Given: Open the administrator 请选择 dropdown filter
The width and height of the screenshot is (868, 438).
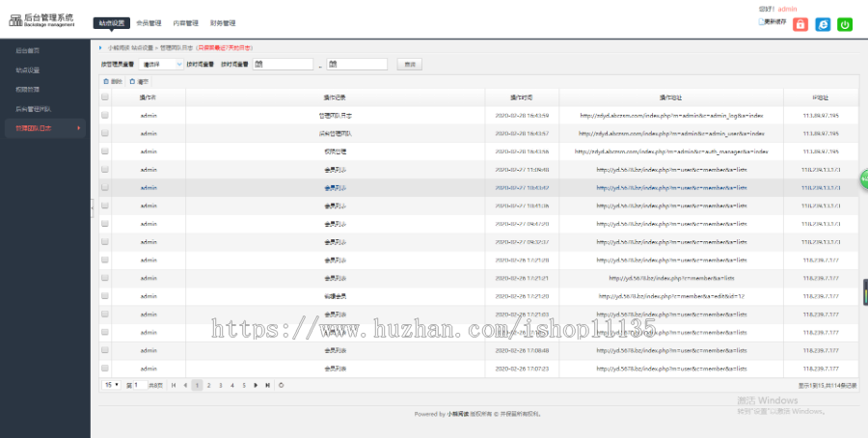Looking at the screenshot, I should [162, 65].
